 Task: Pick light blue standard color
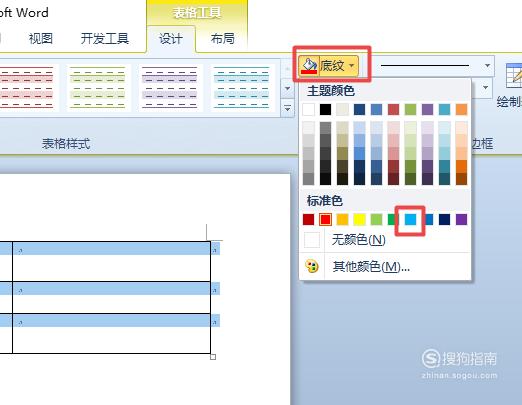click(410, 219)
